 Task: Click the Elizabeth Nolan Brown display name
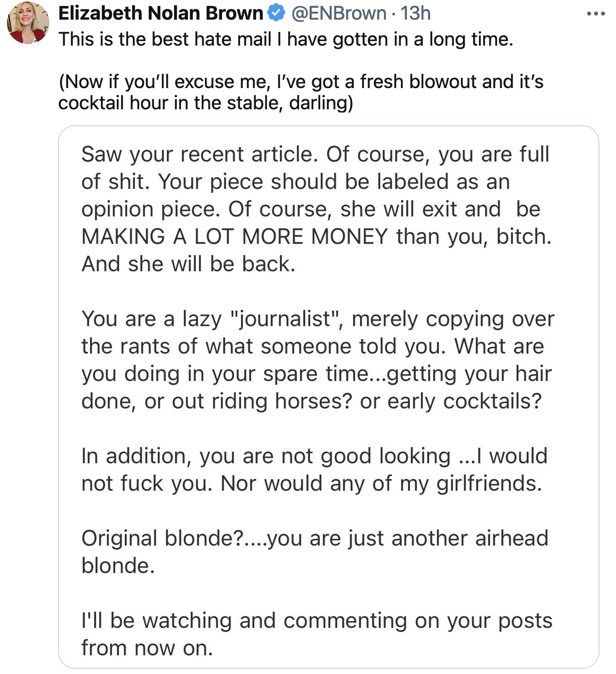click(160, 13)
